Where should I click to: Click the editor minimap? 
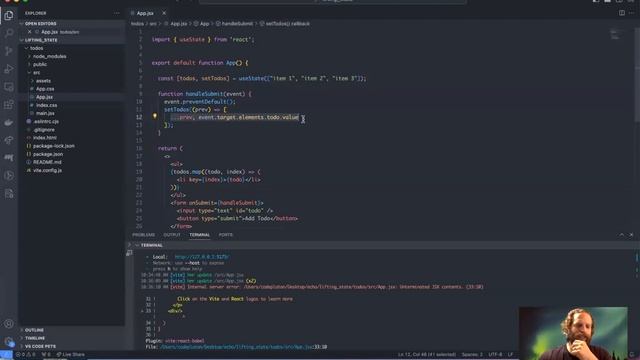(x=615, y=35)
